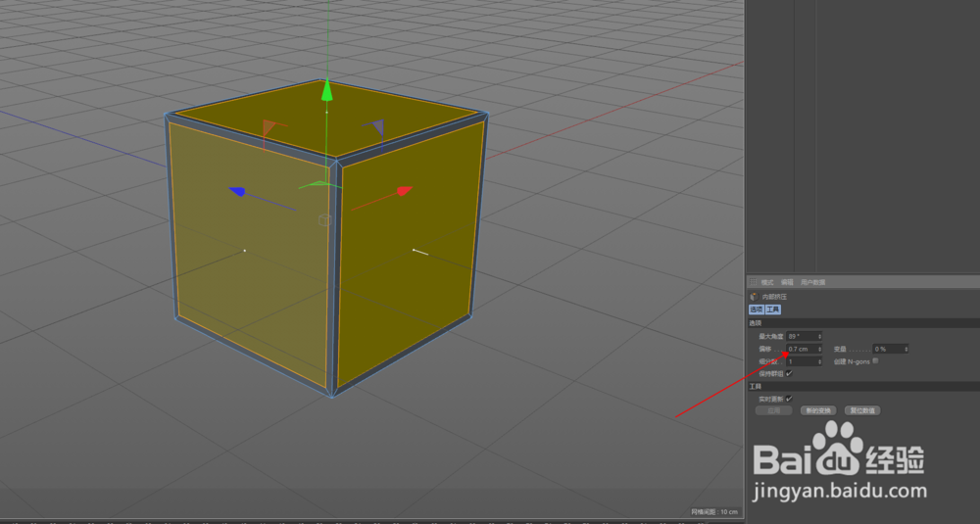Click the red X-axis arrow handle
980x524 pixels.
pyautogui.click(x=405, y=190)
